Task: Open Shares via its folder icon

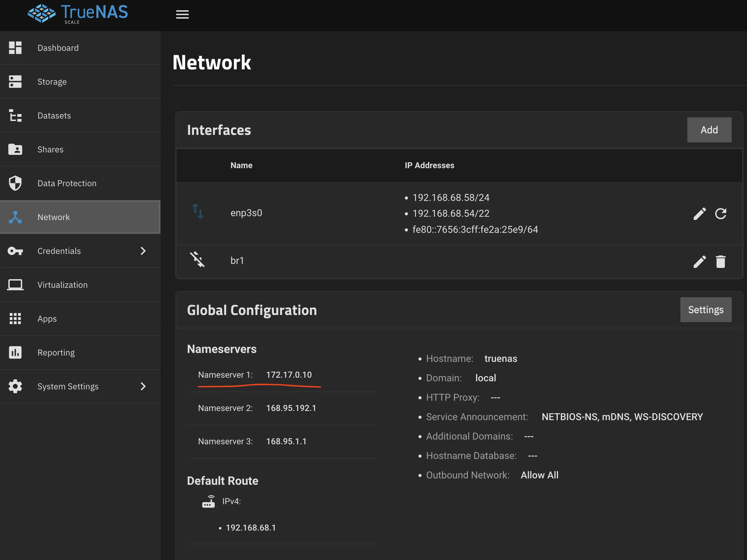Action: [x=15, y=149]
